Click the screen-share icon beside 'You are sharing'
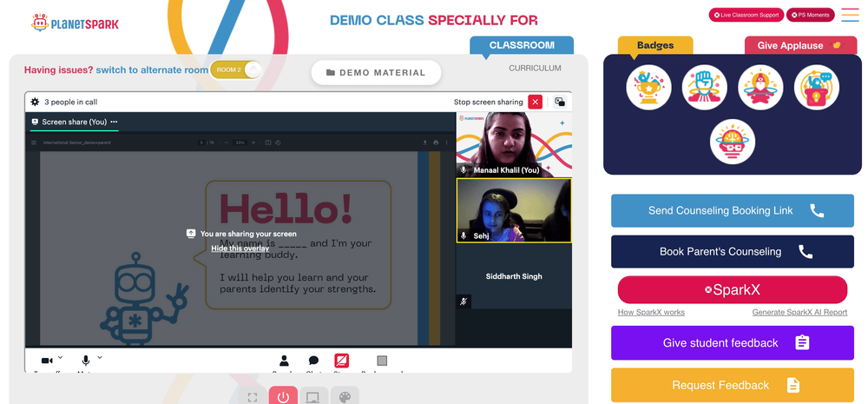868x404 pixels. 191,234
